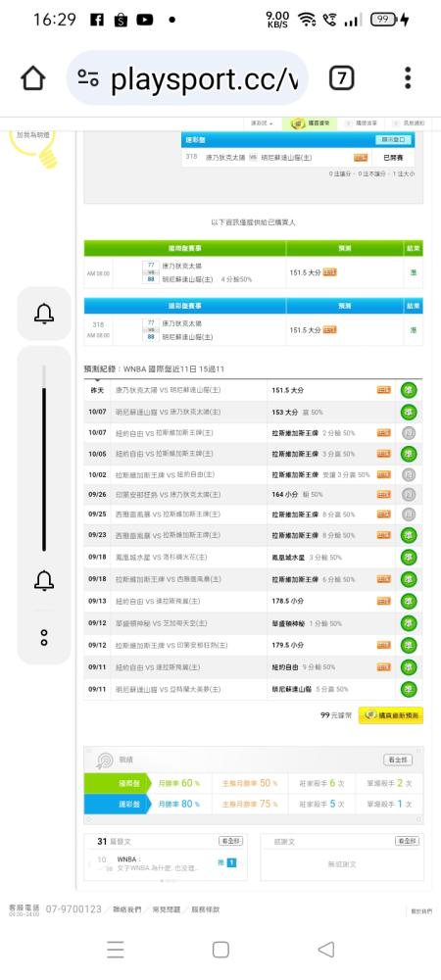Click 看全部 button in 戰績 section

tap(397, 759)
